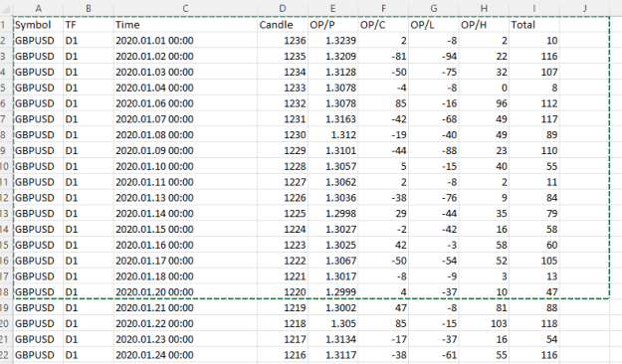Viewport: 622px width, 364px height.
Task: Select row 19 header
Action: tap(5, 307)
